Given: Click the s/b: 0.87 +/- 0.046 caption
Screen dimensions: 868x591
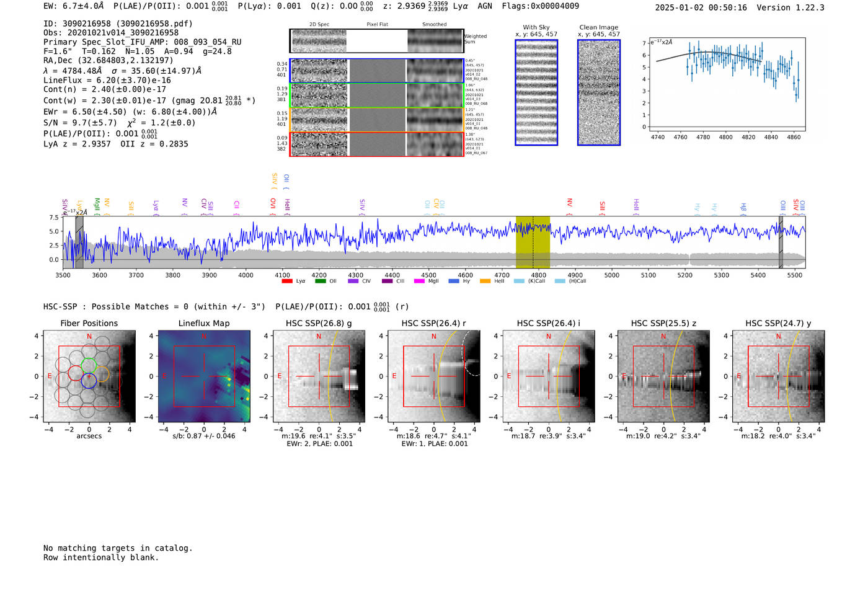Looking at the screenshot, I should [204, 436].
